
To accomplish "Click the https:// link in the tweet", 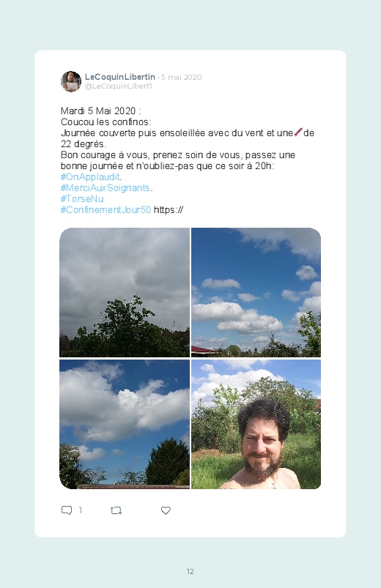I will pos(169,209).
